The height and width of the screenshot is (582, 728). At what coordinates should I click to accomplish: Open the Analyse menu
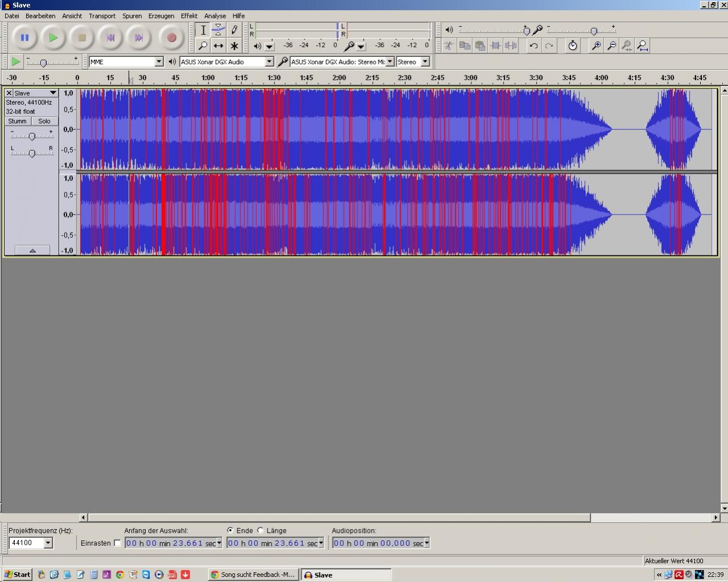[x=215, y=16]
